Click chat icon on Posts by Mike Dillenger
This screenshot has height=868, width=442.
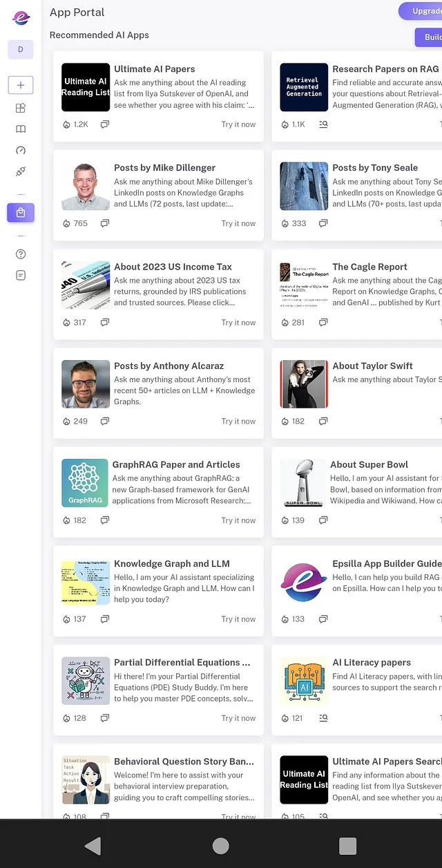coord(105,223)
